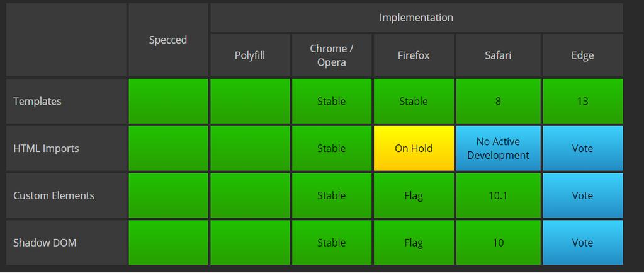This screenshot has height=273, width=644.
Task: Click the Polyfill column header
Action: coord(250,55)
